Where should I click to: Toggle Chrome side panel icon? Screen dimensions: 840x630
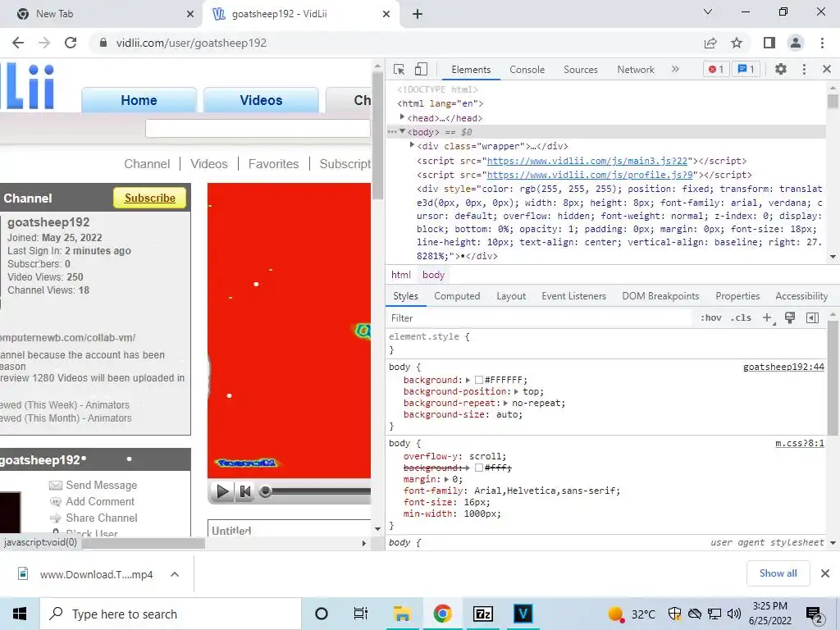769,43
